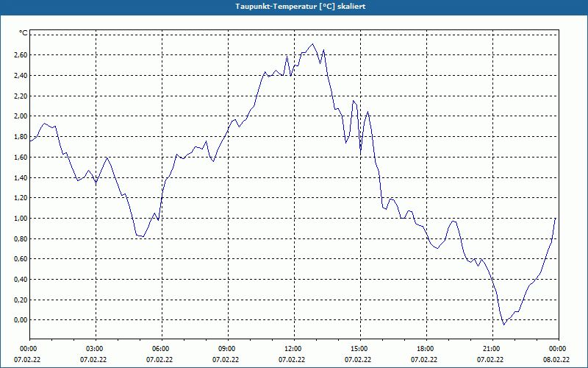
Task: Click the 09:00 time axis label
Action: 228,349
